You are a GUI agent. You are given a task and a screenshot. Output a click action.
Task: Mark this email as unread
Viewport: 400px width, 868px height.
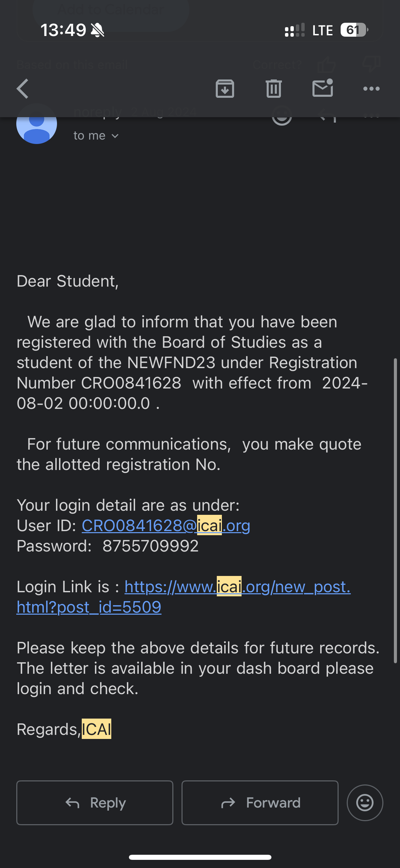pyautogui.click(x=322, y=88)
